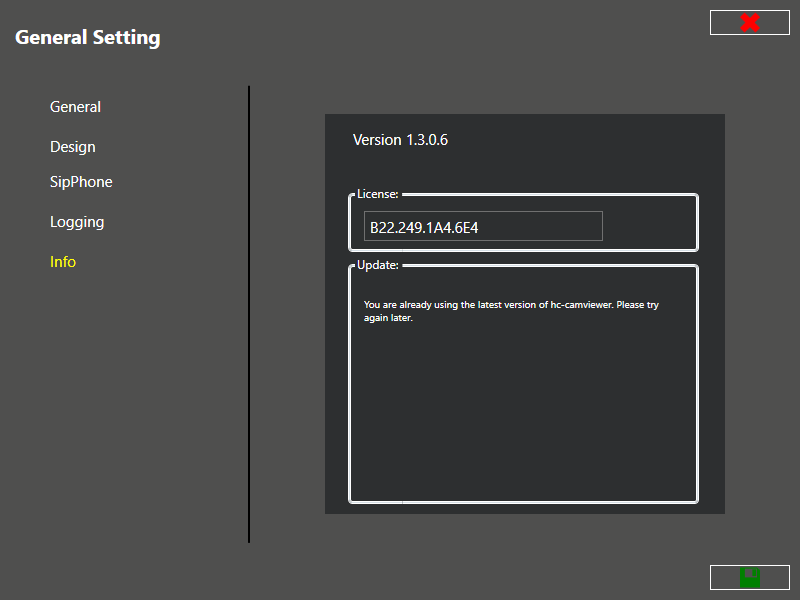Open the Logging settings page

(77, 222)
